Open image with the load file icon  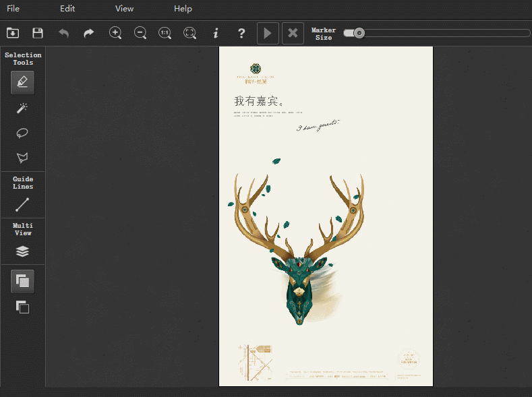point(13,33)
